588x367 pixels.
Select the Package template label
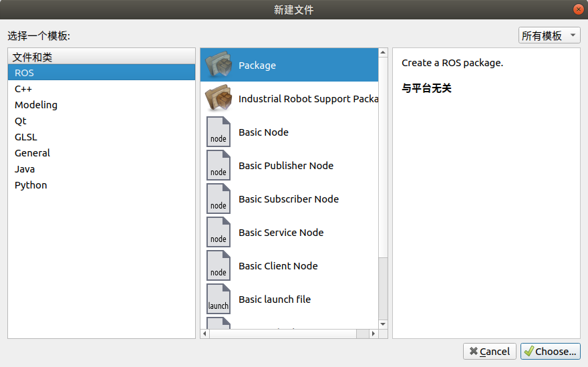pos(257,66)
